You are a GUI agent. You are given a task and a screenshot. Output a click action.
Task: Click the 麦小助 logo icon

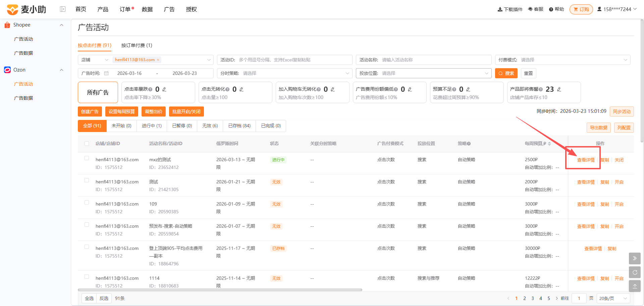point(12,9)
